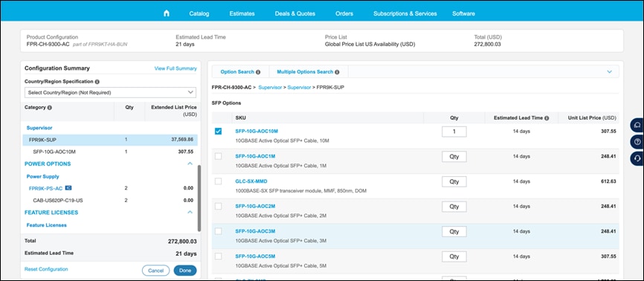The height and width of the screenshot is (281, 644).
Task: Click the Estimated Lead Time column info icon
Action: (x=547, y=118)
